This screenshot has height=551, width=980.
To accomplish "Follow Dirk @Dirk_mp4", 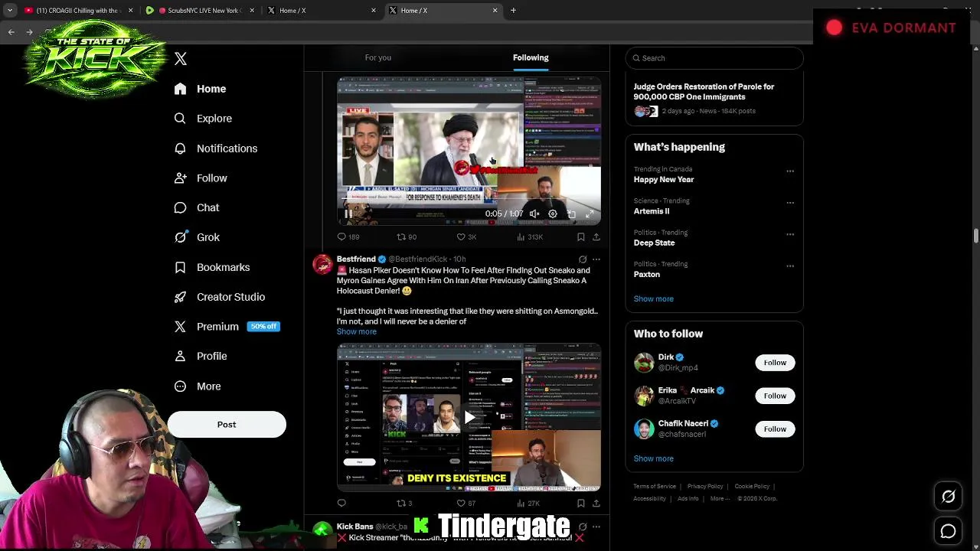I will coord(775,363).
